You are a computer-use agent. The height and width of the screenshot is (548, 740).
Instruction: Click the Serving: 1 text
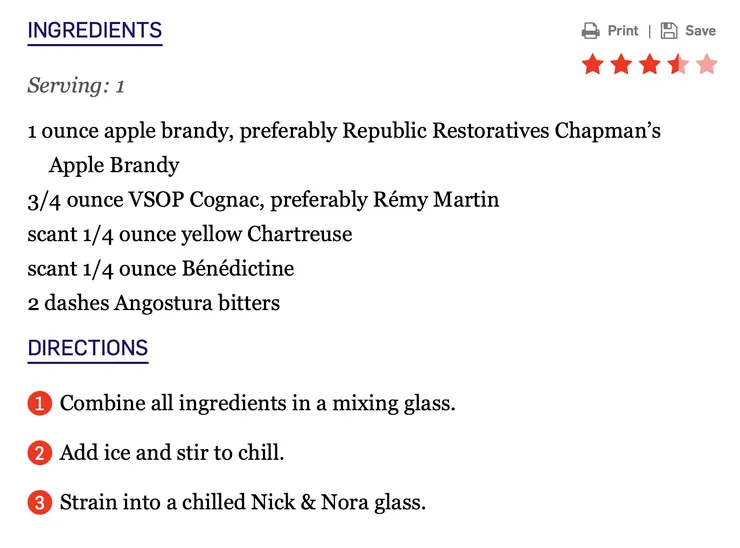pos(76,85)
